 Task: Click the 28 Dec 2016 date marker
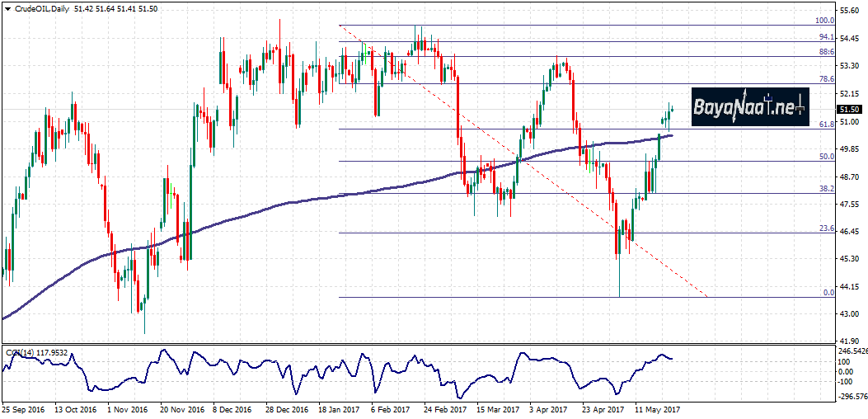pyautogui.click(x=289, y=409)
